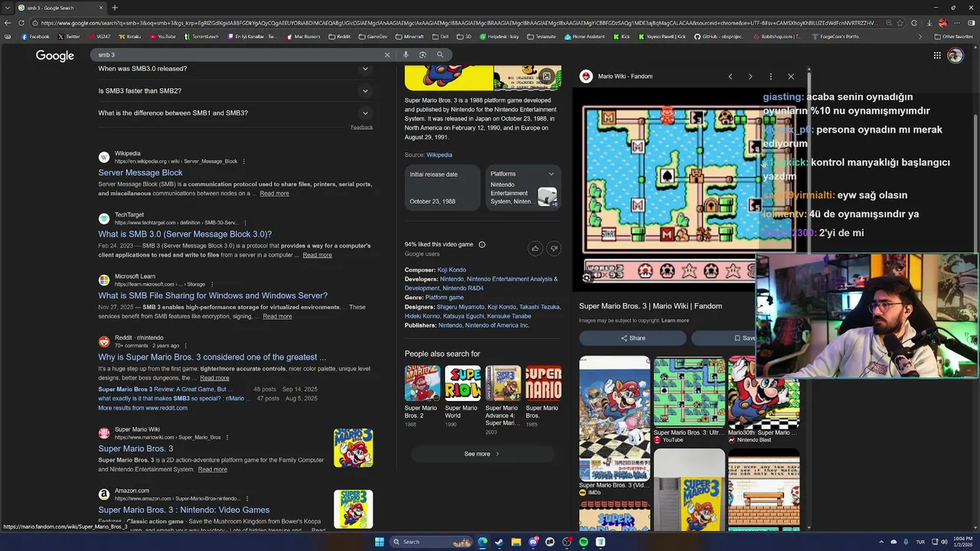This screenshot has width=980, height=551.
Task: Click the magnifier search submit icon
Action: point(440,55)
